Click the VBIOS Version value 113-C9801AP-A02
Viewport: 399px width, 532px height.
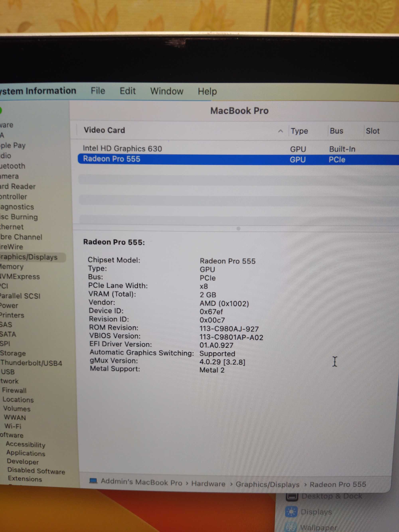coord(231,338)
